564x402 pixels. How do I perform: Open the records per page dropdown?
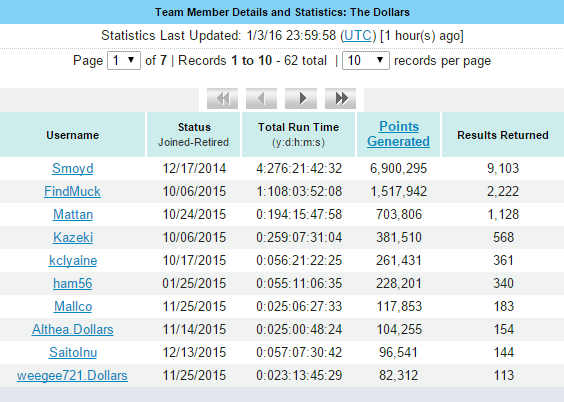pyautogui.click(x=365, y=60)
